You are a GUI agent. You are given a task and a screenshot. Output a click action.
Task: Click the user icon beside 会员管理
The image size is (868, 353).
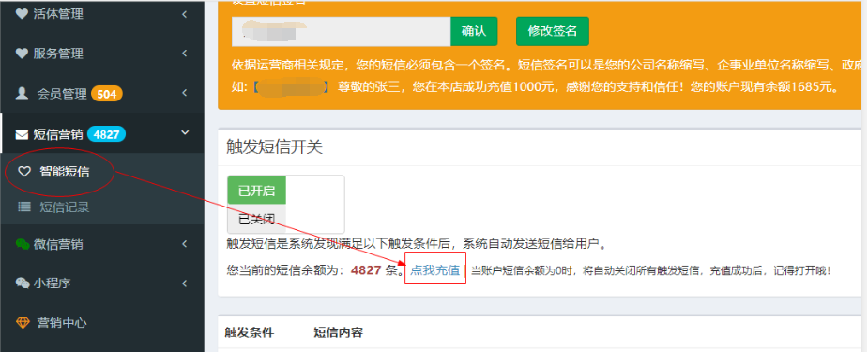point(22,93)
